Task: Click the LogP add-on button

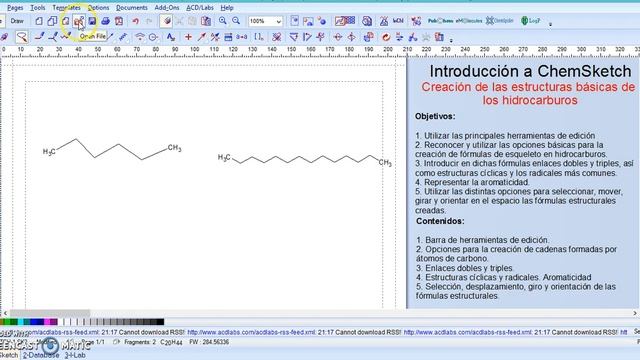Action: [531, 21]
